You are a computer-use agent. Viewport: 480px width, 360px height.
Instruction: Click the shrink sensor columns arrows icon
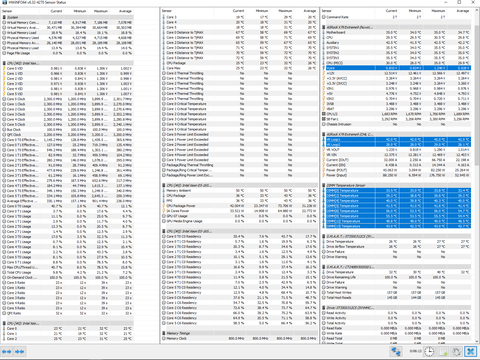tap(19, 352)
